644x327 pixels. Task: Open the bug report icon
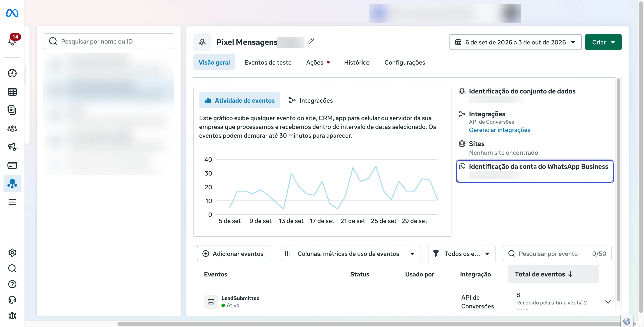pos(12,316)
